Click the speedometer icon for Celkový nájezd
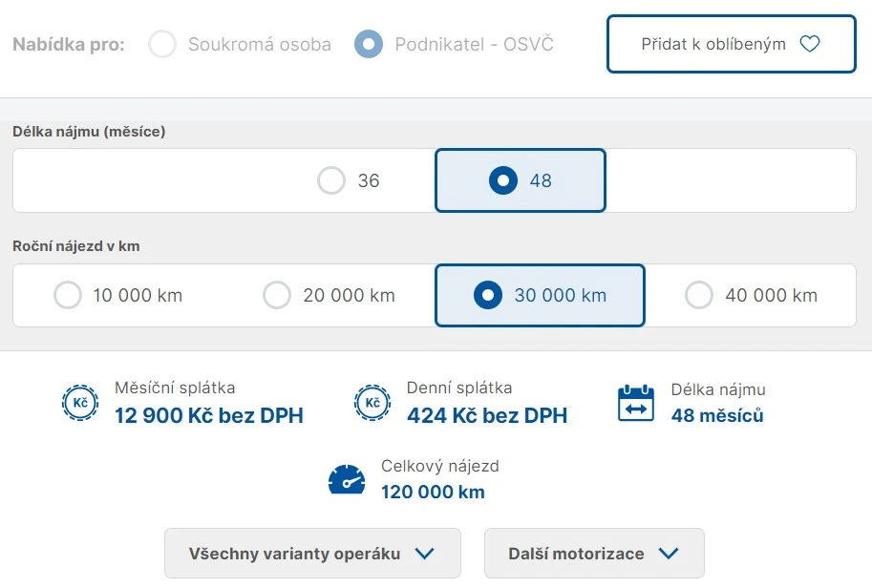 click(x=347, y=479)
